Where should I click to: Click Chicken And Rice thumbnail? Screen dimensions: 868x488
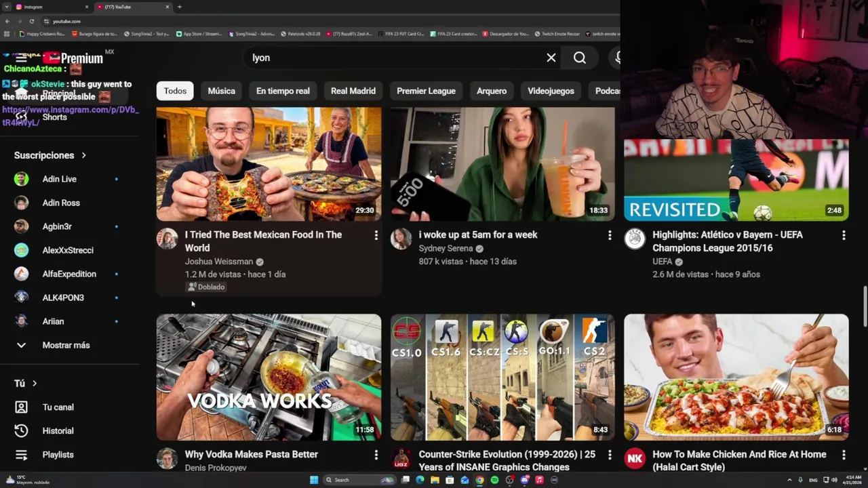[x=736, y=377]
